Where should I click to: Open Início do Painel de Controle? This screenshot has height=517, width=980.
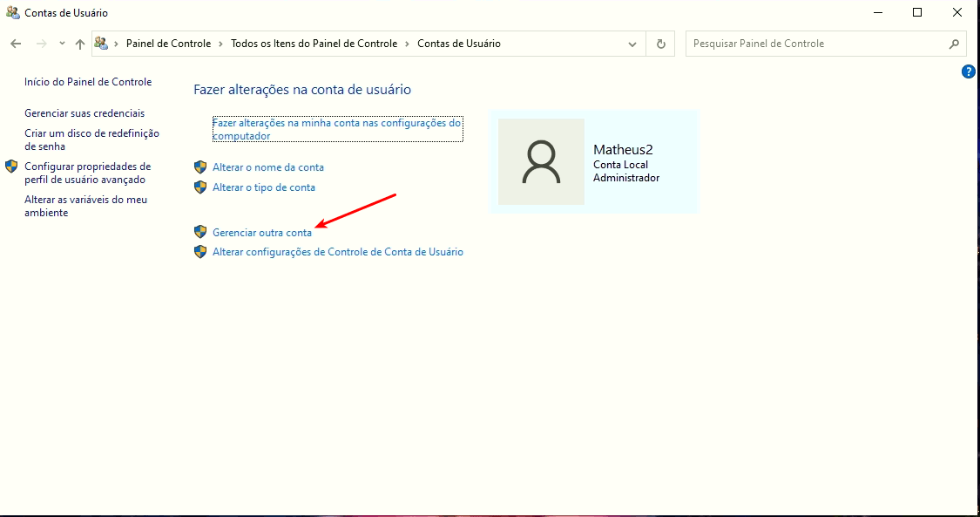coord(88,82)
